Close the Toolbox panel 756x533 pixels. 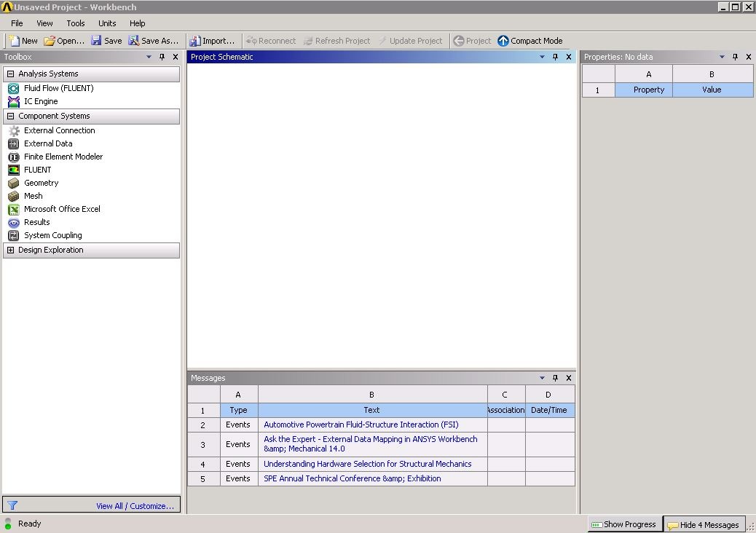pyautogui.click(x=176, y=57)
